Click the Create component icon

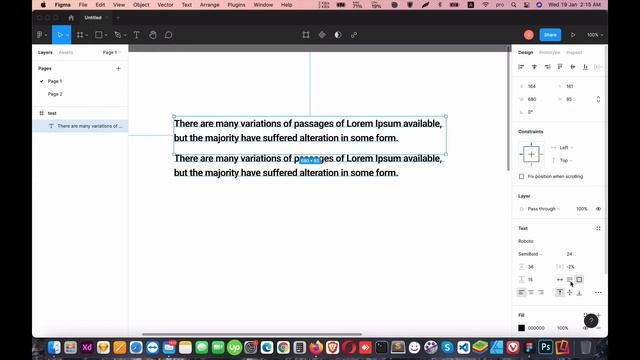click(322, 35)
